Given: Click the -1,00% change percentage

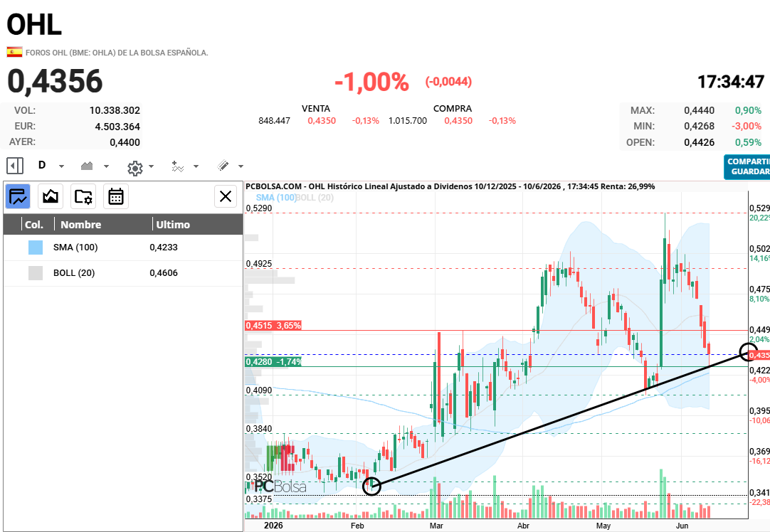Looking at the screenshot, I should 371,82.
